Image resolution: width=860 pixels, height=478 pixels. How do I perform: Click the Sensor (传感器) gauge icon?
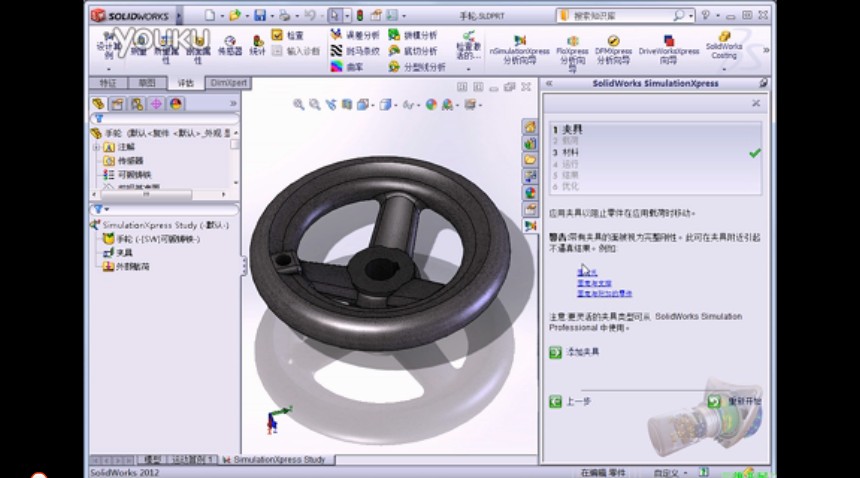(x=230, y=41)
